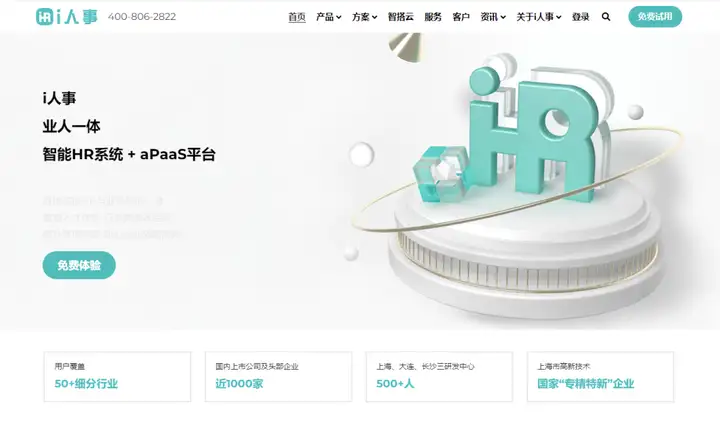Select the 500+人 stat card
This screenshot has width=720, height=447.
[x=439, y=377]
